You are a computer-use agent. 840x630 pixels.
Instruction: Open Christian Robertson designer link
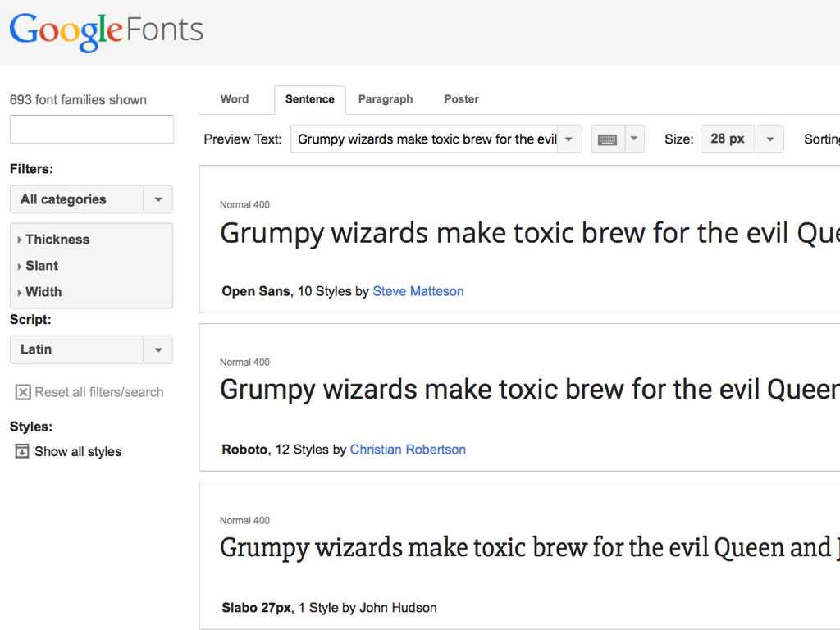[x=408, y=450]
